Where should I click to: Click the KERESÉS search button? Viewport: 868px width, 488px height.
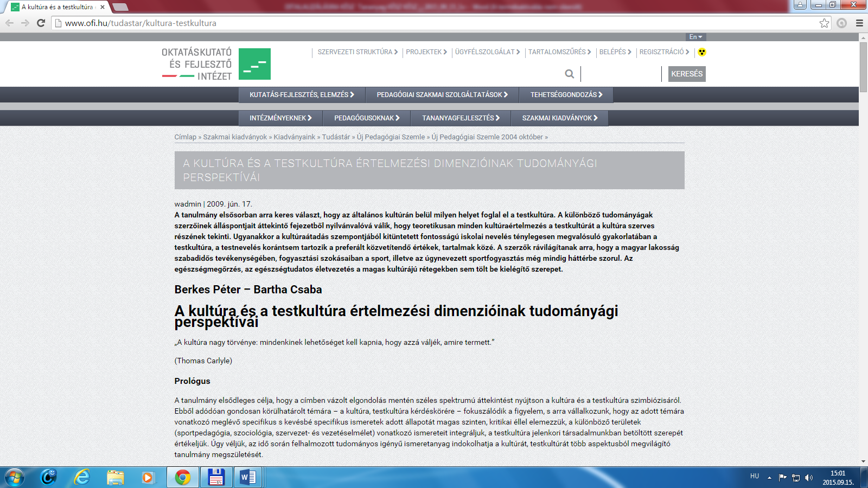click(x=687, y=74)
